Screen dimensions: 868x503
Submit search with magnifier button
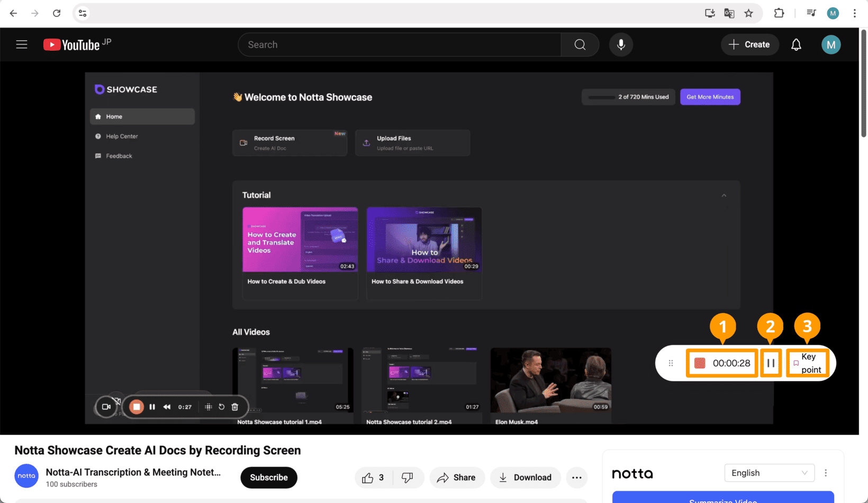coord(580,44)
